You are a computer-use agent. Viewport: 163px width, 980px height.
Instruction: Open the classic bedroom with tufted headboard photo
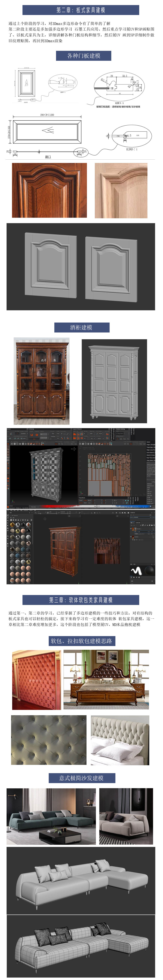tap(106, 679)
